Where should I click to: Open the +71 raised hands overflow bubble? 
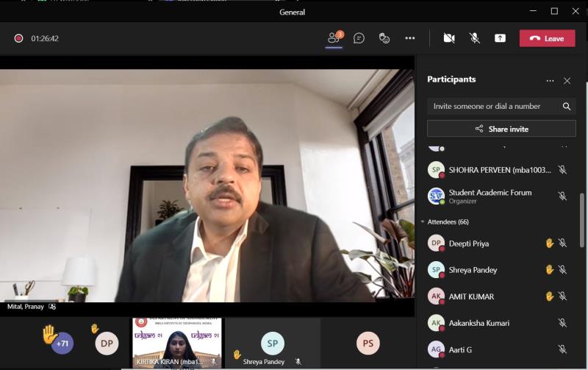coord(62,343)
